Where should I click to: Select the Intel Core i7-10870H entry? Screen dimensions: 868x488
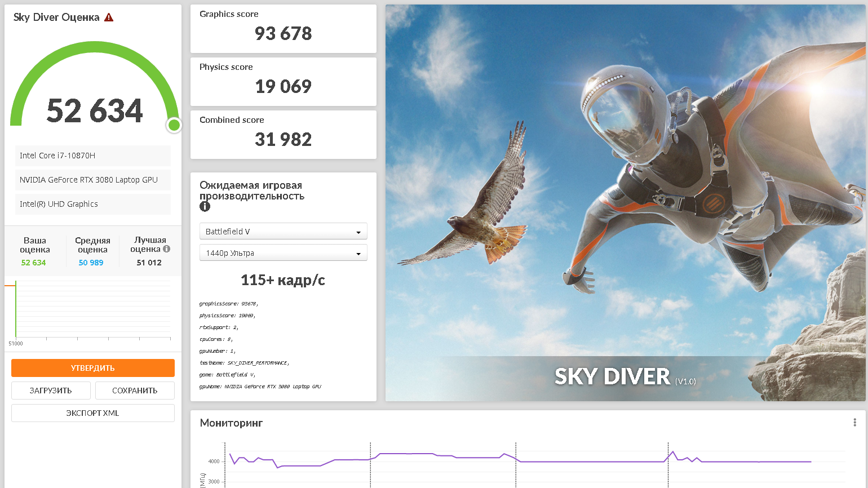(x=93, y=156)
